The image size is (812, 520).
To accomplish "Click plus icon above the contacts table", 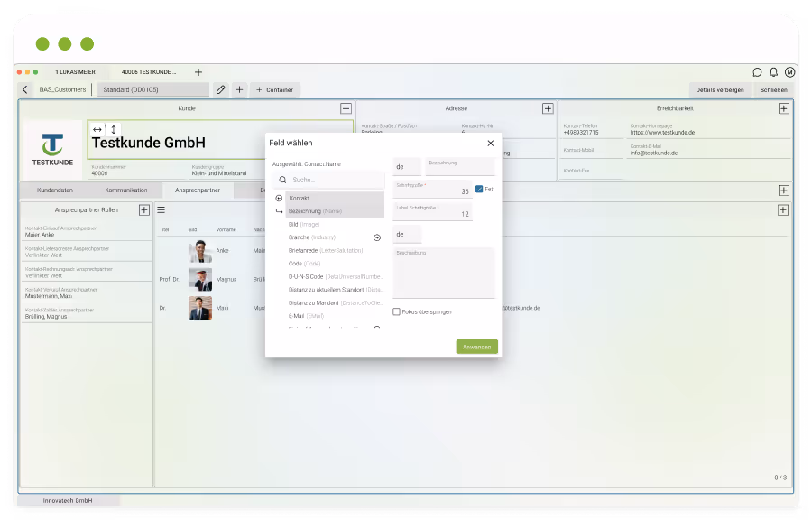I will [783, 210].
